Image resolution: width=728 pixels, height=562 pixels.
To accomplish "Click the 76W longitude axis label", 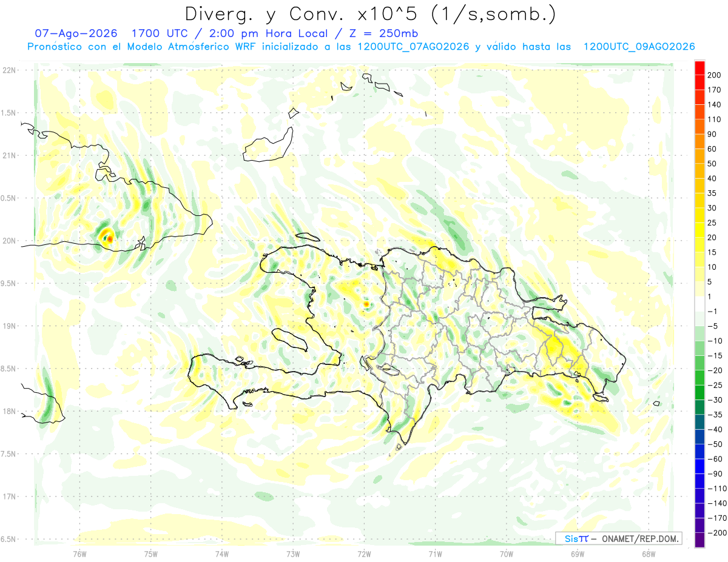I will click(79, 554).
